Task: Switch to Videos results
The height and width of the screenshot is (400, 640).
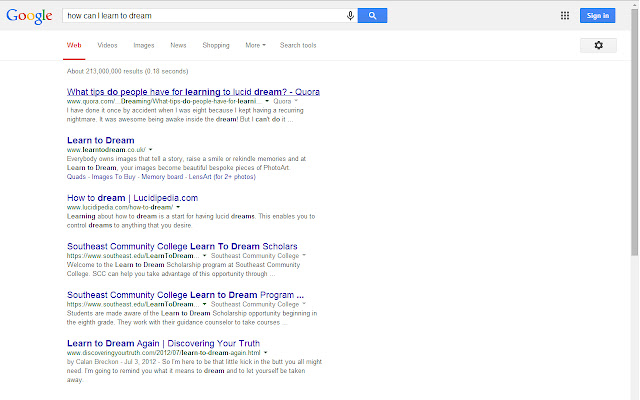Action: point(107,45)
